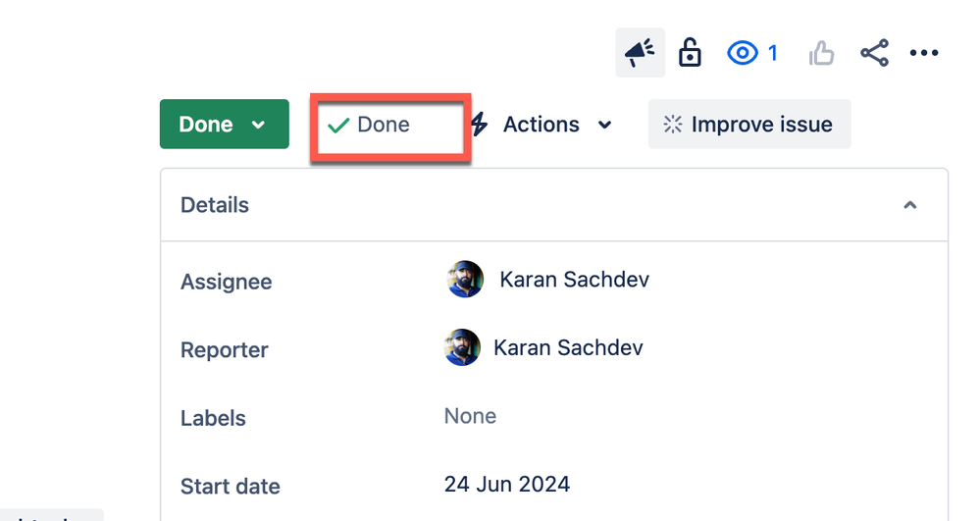This screenshot has height=521, width=980.
Task: Expand the Actions dropdown chevron
Action: 604,125
